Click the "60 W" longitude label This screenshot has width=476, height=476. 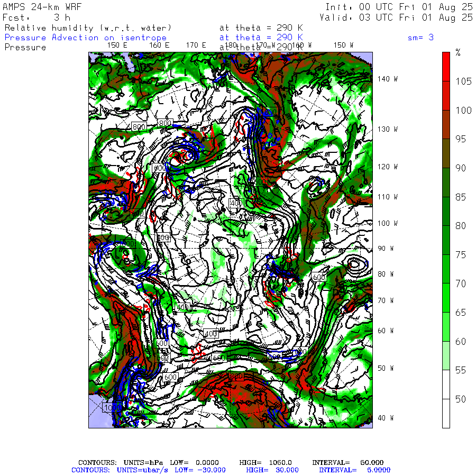tap(386, 331)
